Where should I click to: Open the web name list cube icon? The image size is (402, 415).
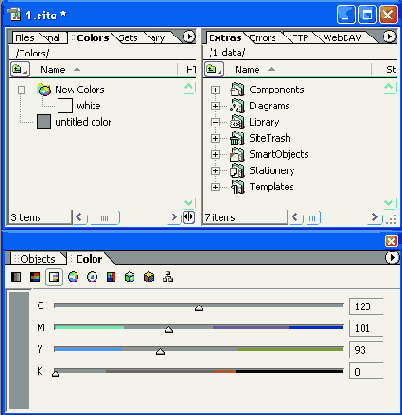coord(149,277)
